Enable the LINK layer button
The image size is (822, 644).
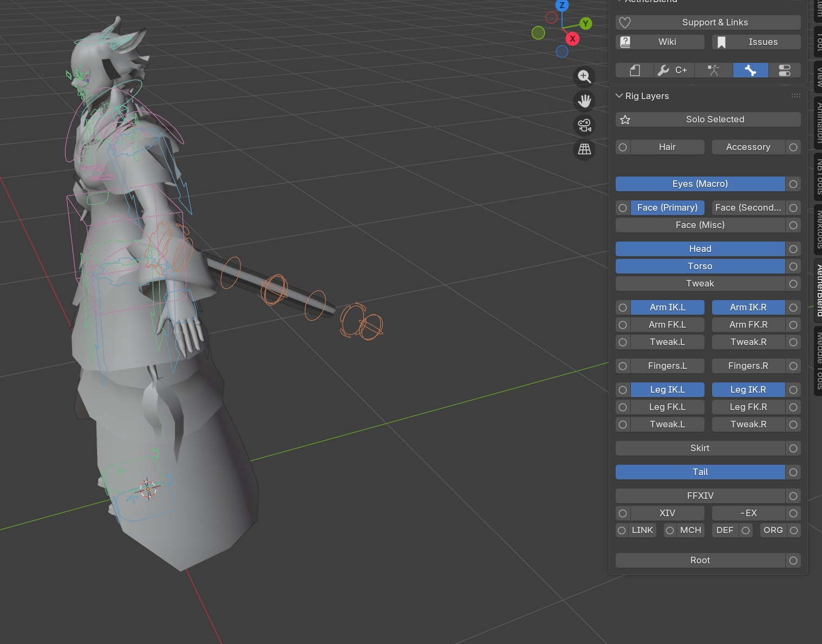643,530
